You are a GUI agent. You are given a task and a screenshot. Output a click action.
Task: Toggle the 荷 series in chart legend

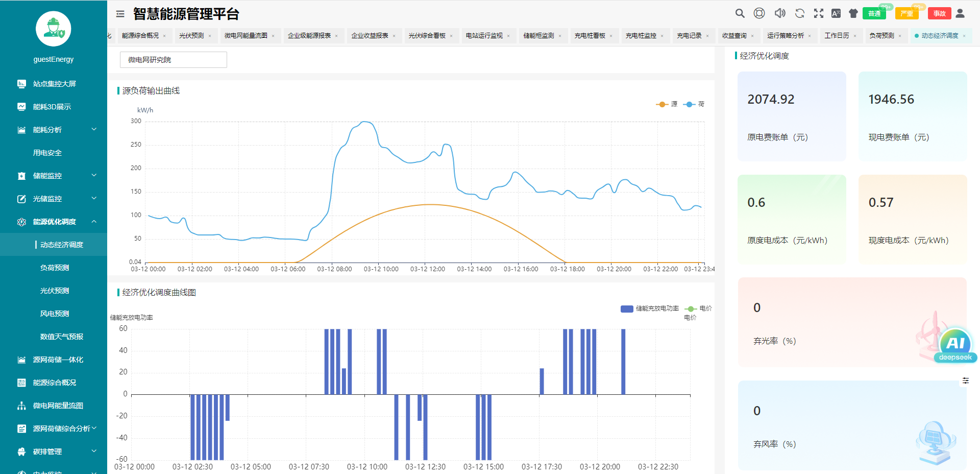coord(694,104)
